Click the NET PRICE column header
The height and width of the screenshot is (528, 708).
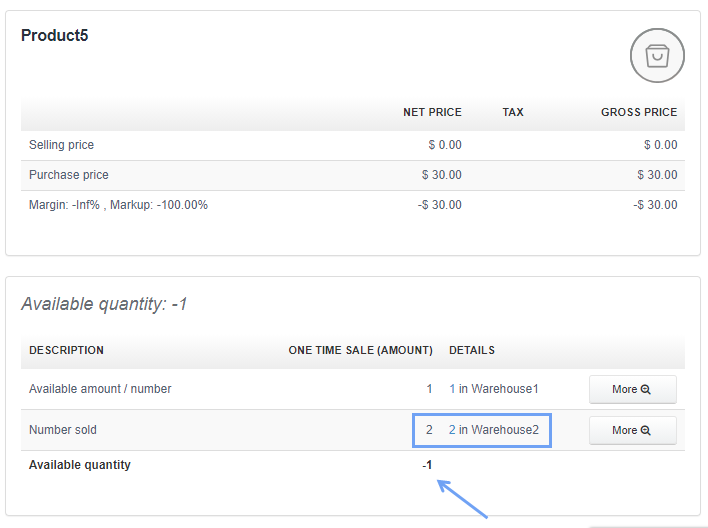pos(432,113)
